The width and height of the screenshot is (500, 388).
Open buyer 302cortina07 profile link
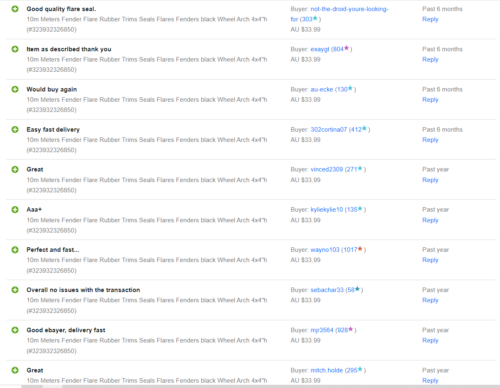click(329, 130)
